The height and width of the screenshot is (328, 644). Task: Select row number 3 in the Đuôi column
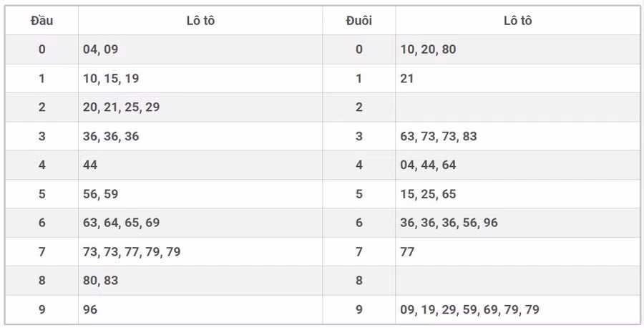pos(358,136)
